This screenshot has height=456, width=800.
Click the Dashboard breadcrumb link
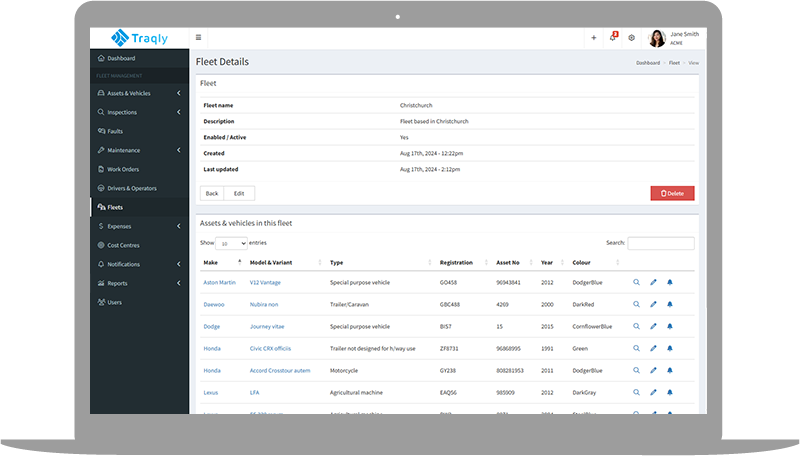tap(647, 63)
